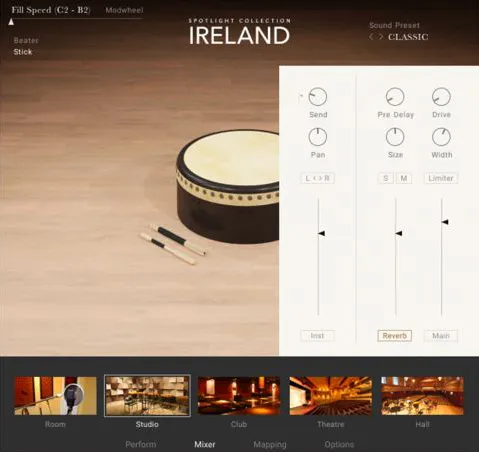This screenshot has width=479, height=452.
Task: Click the Pan knob
Action: pyautogui.click(x=318, y=137)
